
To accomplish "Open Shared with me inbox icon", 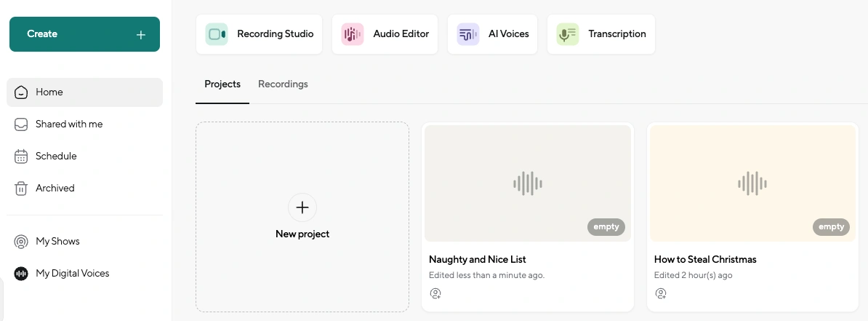I will click(x=21, y=124).
